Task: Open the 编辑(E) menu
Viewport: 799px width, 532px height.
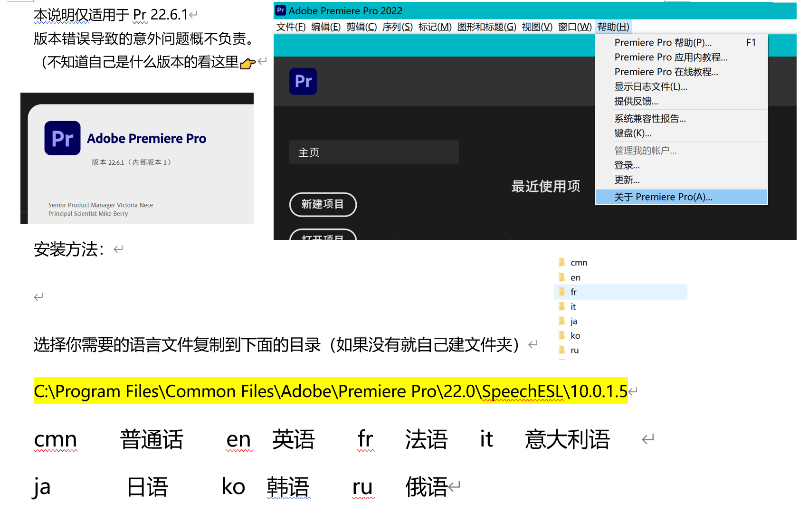Action: coord(326,27)
